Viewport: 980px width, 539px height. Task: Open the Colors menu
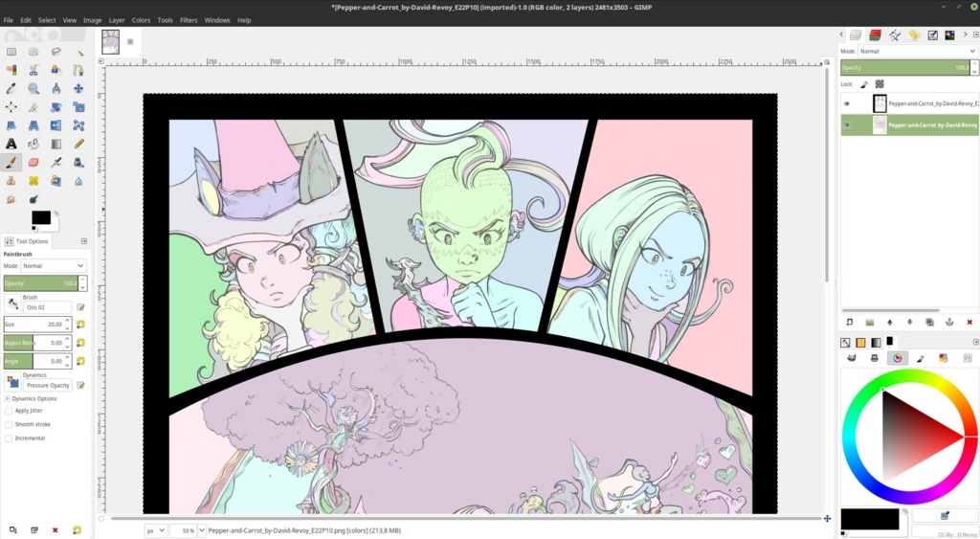(141, 20)
